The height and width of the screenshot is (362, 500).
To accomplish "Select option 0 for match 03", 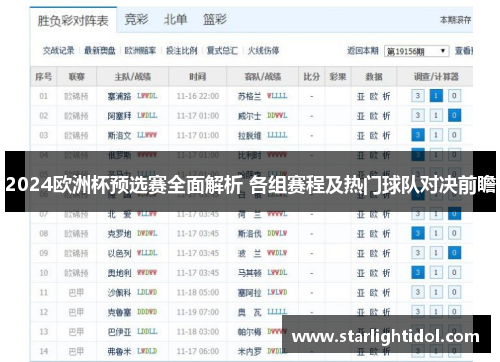I will click(454, 135).
